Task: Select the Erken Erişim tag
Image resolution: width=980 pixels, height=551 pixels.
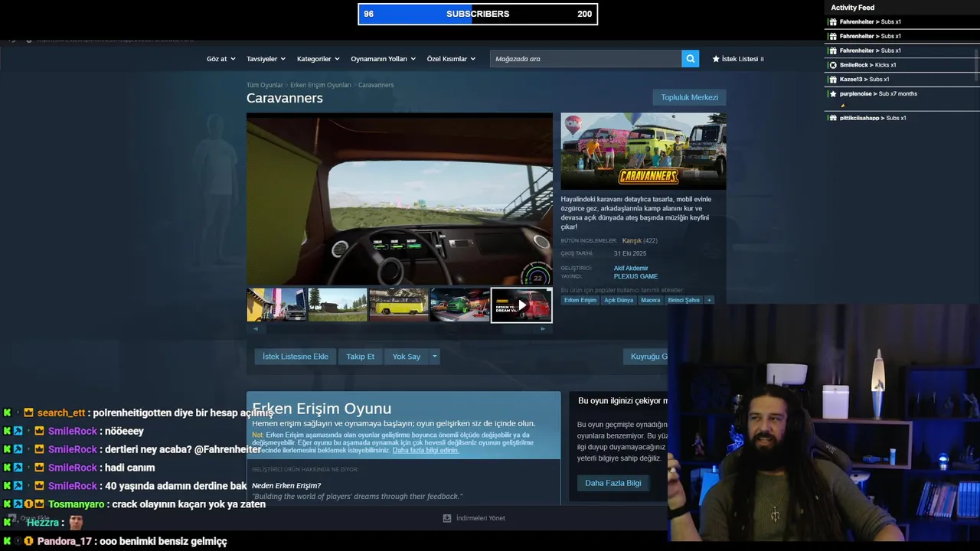Action: point(580,300)
